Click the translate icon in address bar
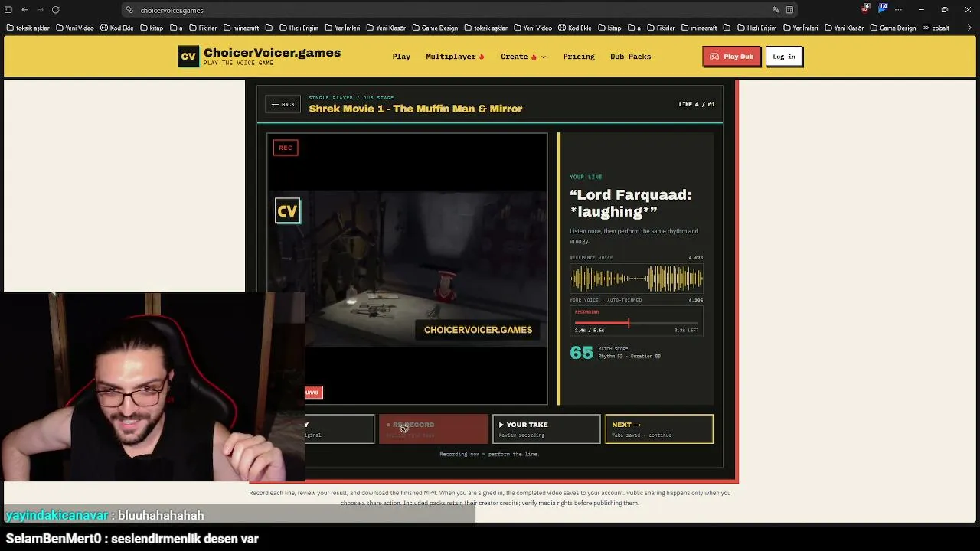The image size is (980, 551). (x=776, y=10)
